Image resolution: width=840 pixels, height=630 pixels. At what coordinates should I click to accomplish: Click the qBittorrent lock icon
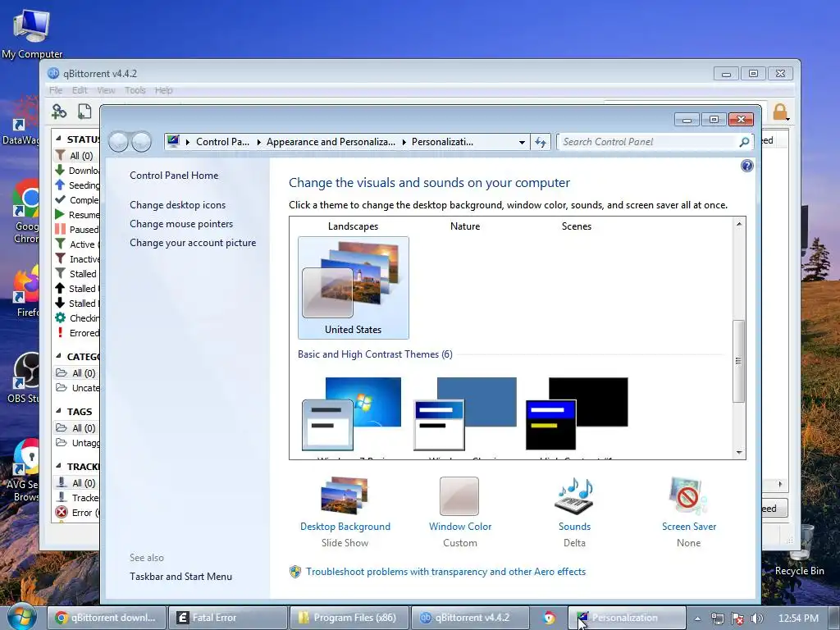(x=780, y=112)
